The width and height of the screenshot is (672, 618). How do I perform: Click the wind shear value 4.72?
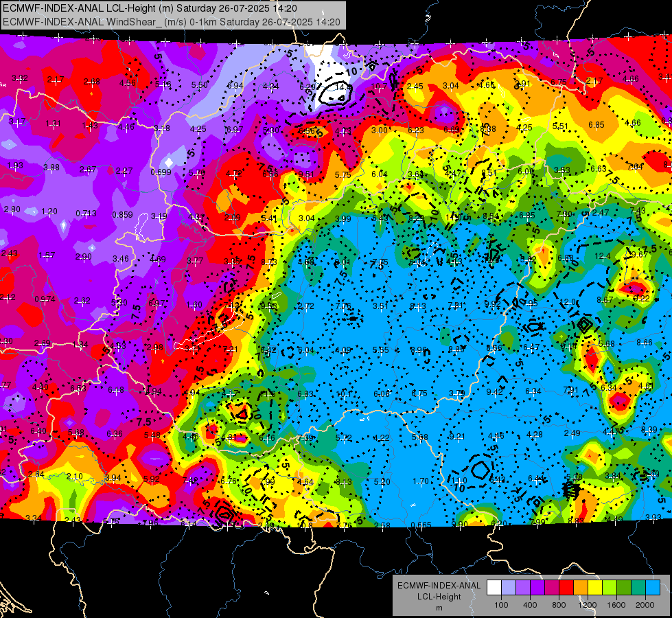click(233, 174)
